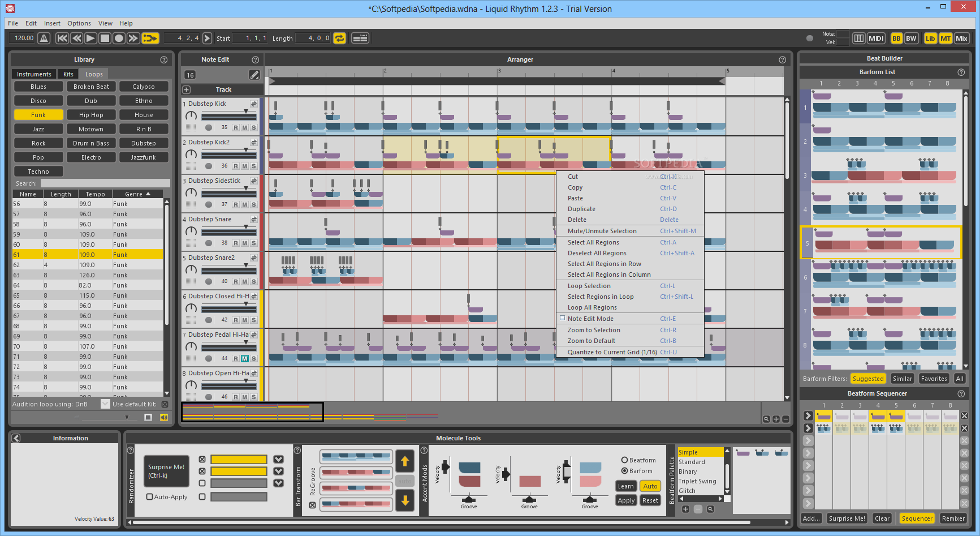Select the Beatform radio button
980x536 pixels.
point(625,460)
